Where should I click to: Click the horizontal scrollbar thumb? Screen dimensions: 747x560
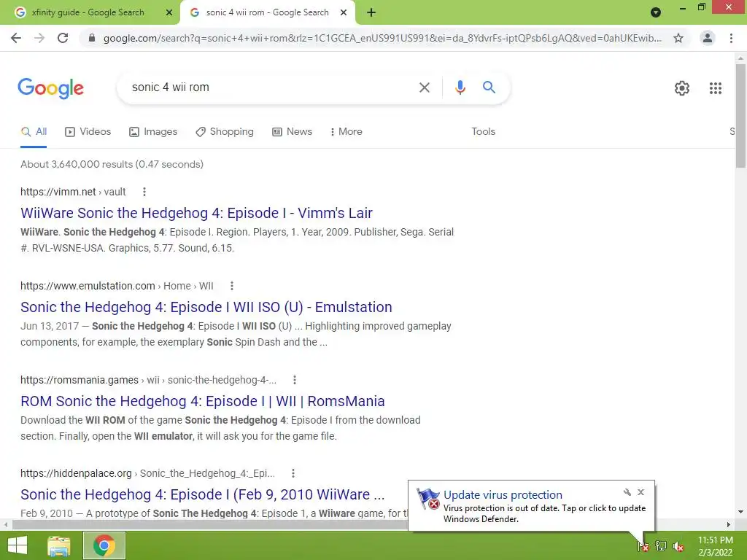click(209, 525)
